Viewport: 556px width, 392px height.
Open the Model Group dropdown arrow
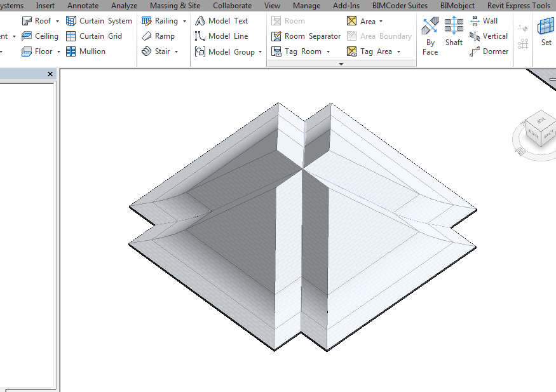pos(261,52)
